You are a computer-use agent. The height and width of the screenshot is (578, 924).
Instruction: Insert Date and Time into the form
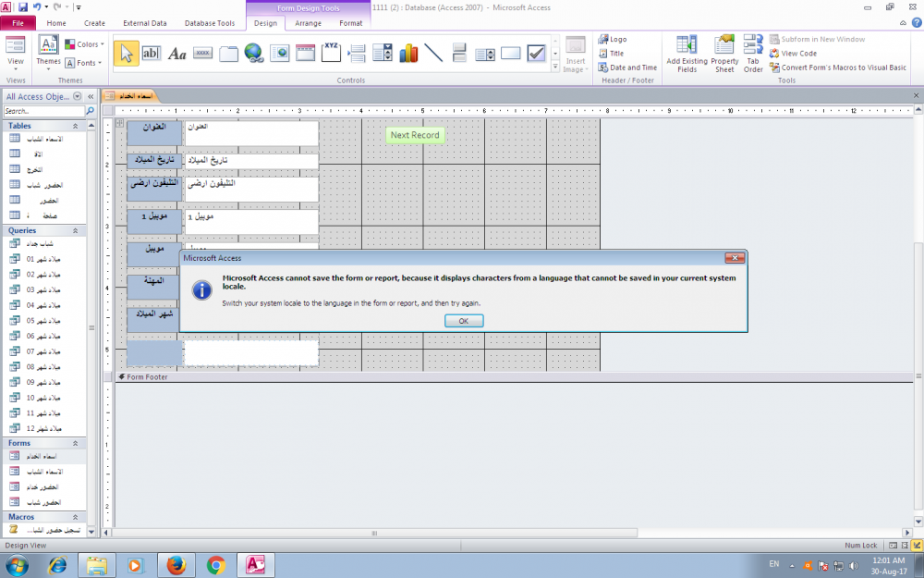tap(627, 68)
